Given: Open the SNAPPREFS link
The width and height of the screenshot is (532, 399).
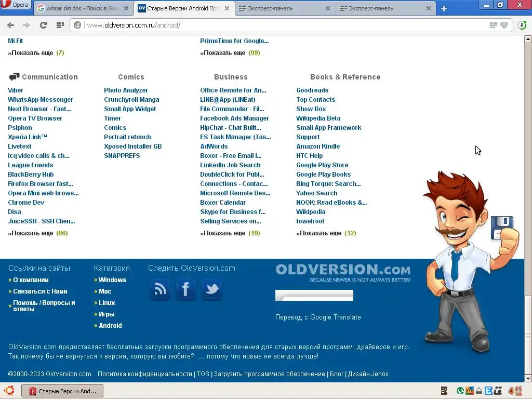Looking at the screenshot, I should click(122, 156).
